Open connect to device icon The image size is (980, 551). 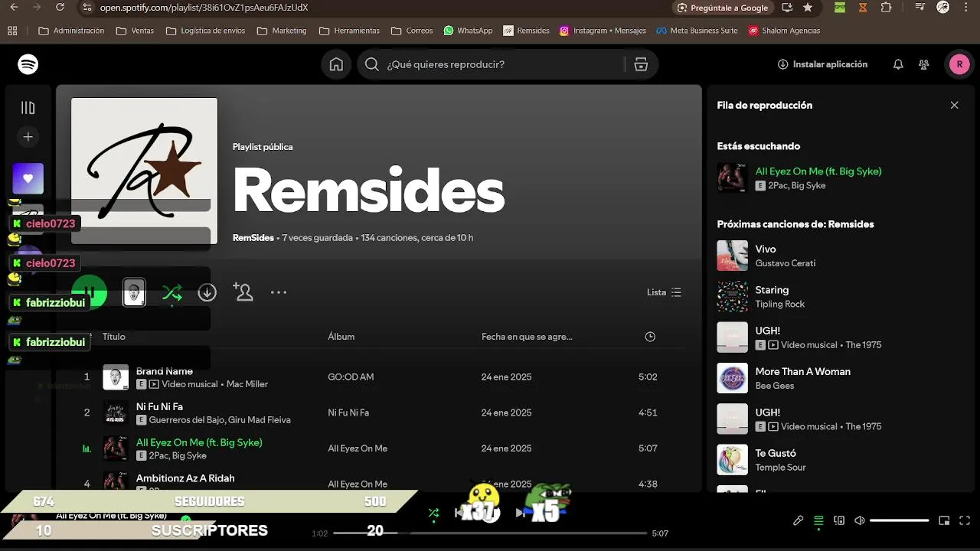point(839,520)
